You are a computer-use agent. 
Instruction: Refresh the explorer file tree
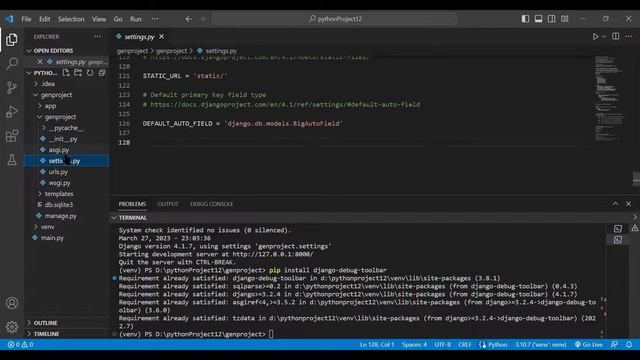tap(90, 73)
